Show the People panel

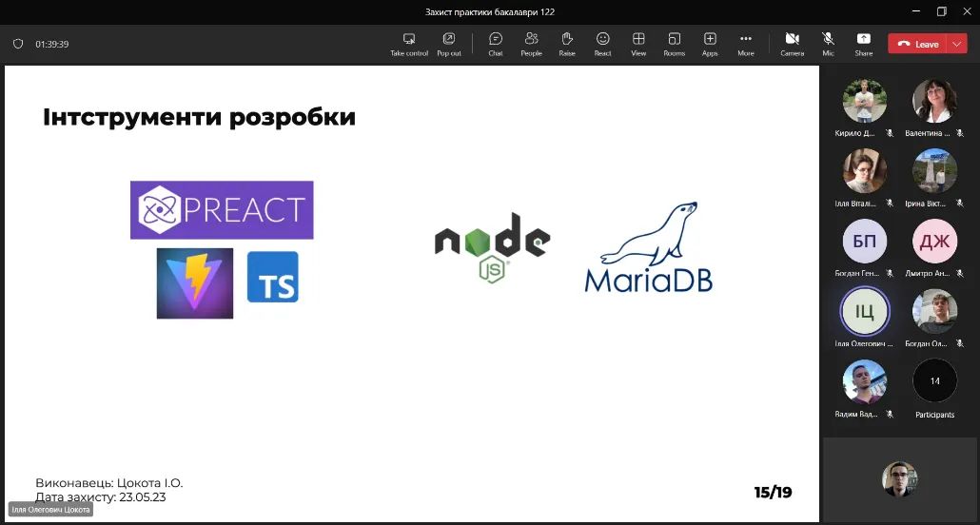(531, 45)
